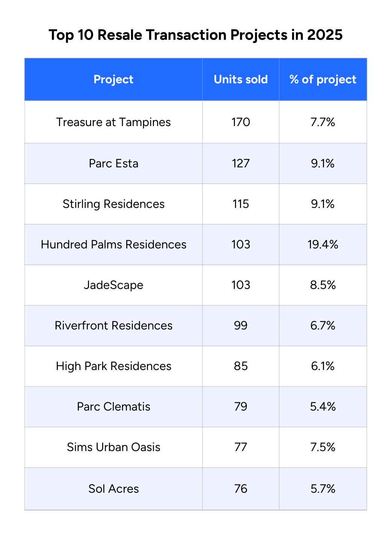
Task: Select the 8.5% value for JadeScape
Action: coord(323,285)
